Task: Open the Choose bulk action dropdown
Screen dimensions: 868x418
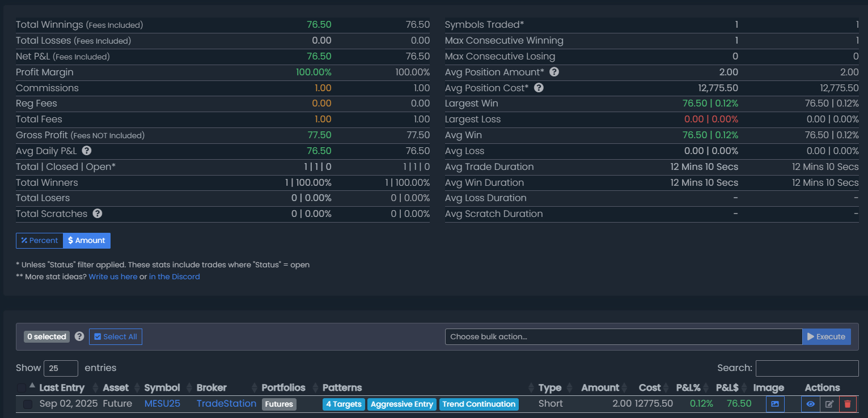Action: (623, 336)
